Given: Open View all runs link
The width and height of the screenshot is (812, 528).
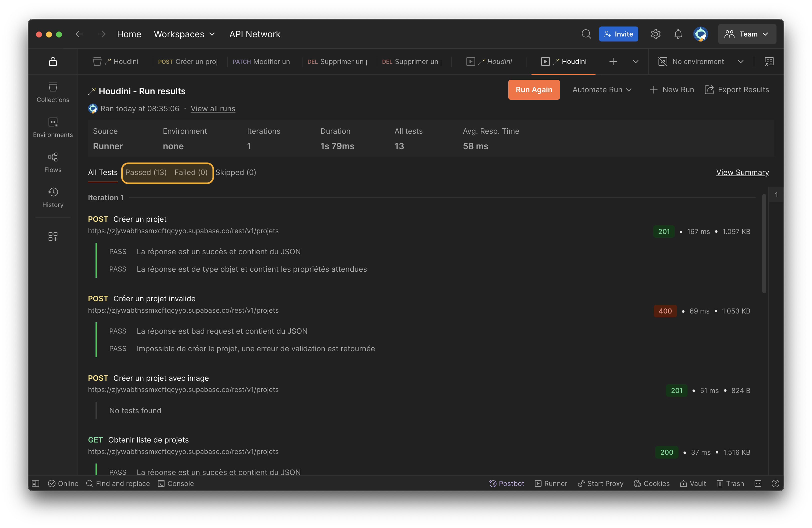Looking at the screenshot, I should [213, 109].
